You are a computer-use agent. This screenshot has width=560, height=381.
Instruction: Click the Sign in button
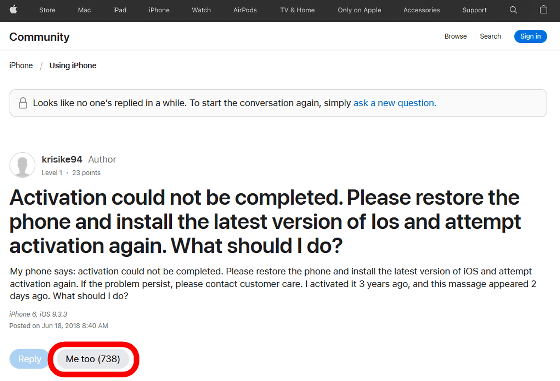pos(530,36)
